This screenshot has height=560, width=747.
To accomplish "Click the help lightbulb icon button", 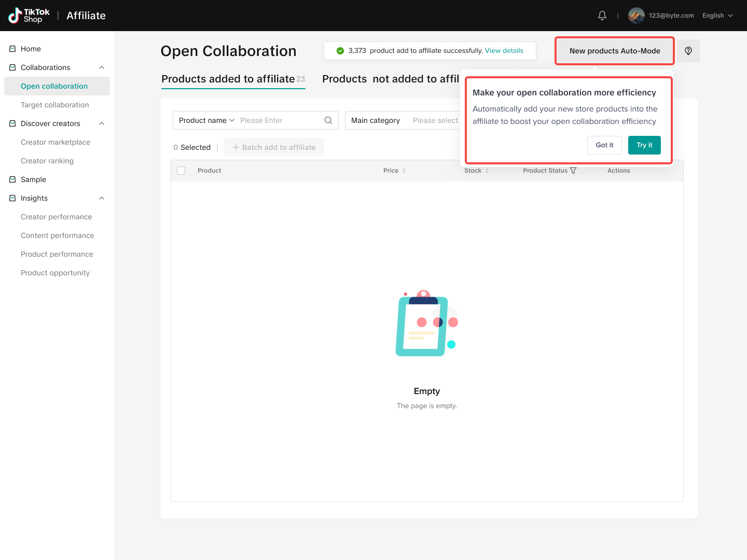I will tap(688, 51).
